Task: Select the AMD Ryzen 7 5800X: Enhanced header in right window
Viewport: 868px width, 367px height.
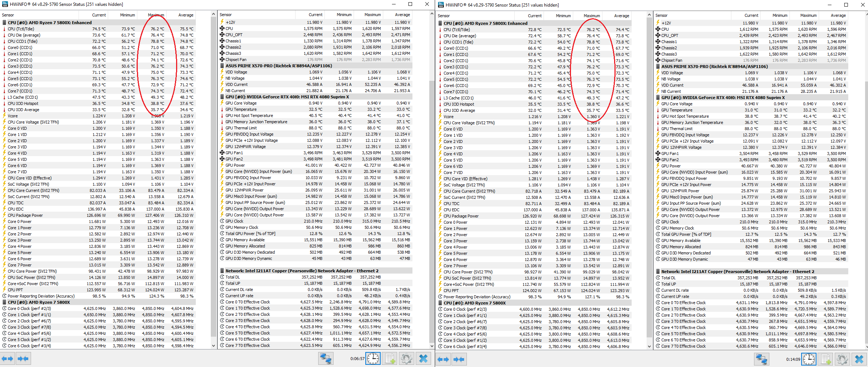Action: tap(534, 23)
